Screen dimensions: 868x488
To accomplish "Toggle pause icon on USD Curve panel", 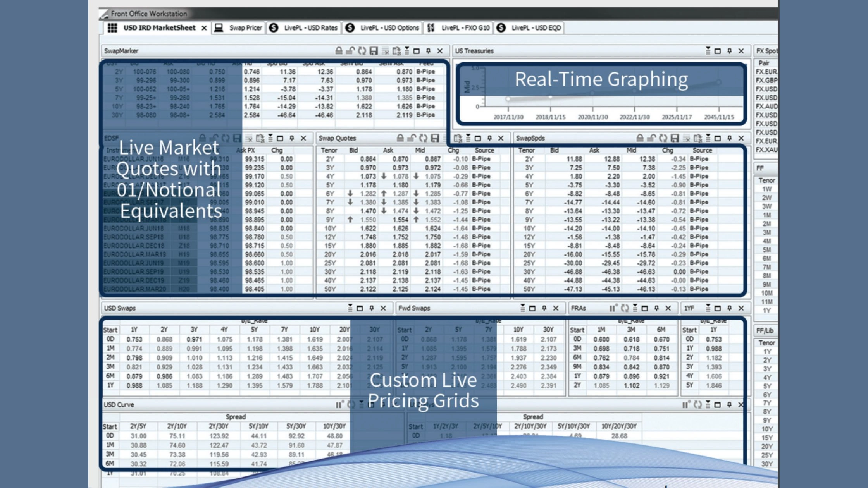I will tap(339, 405).
